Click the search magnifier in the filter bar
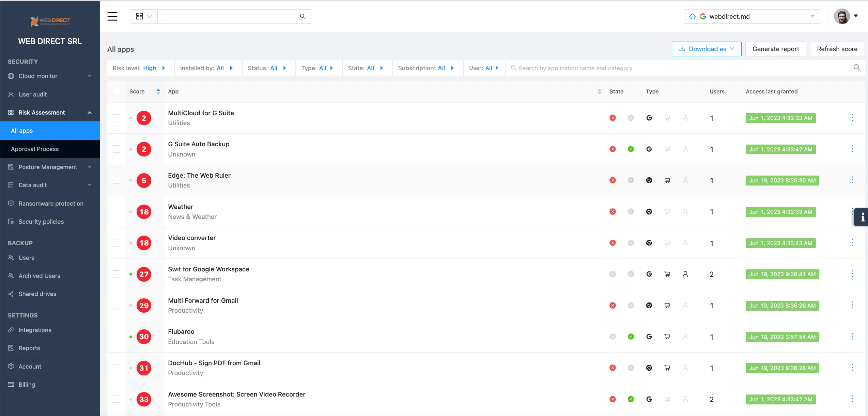The height and width of the screenshot is (416, 868). [857, 68]
